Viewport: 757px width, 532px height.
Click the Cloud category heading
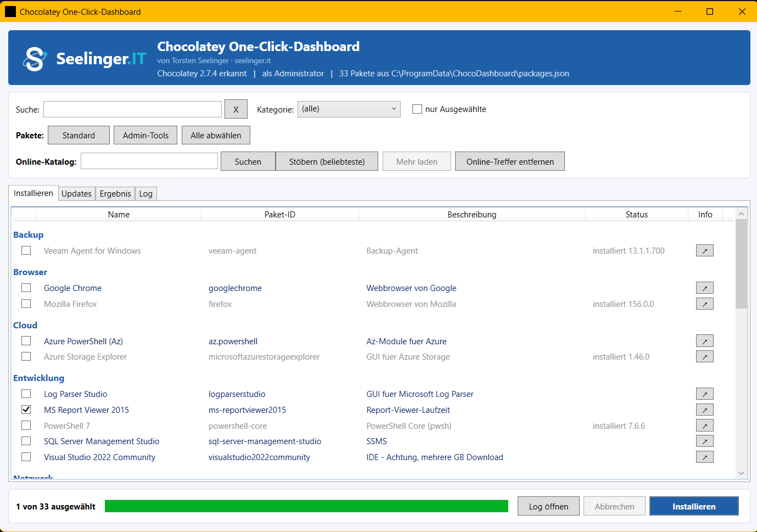(25, 326)
